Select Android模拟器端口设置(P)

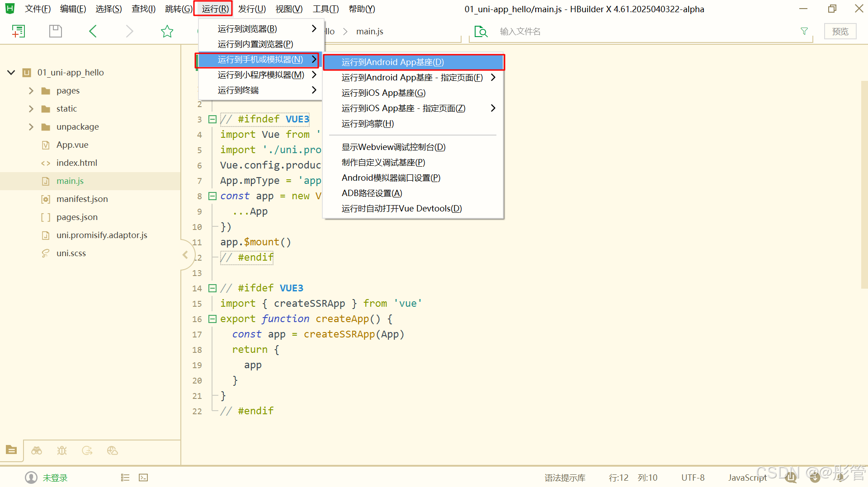click(x=413, y=178)
